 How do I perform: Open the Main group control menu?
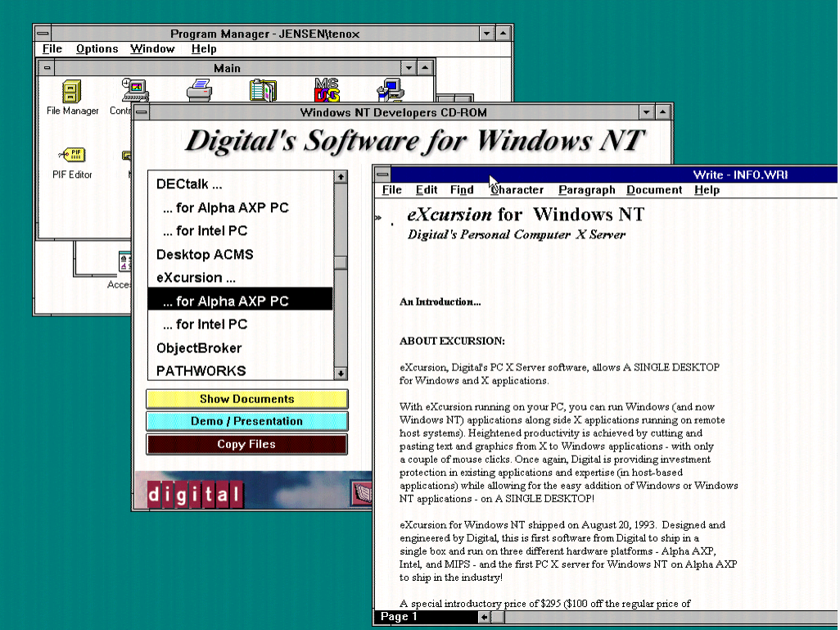point(47,66)
